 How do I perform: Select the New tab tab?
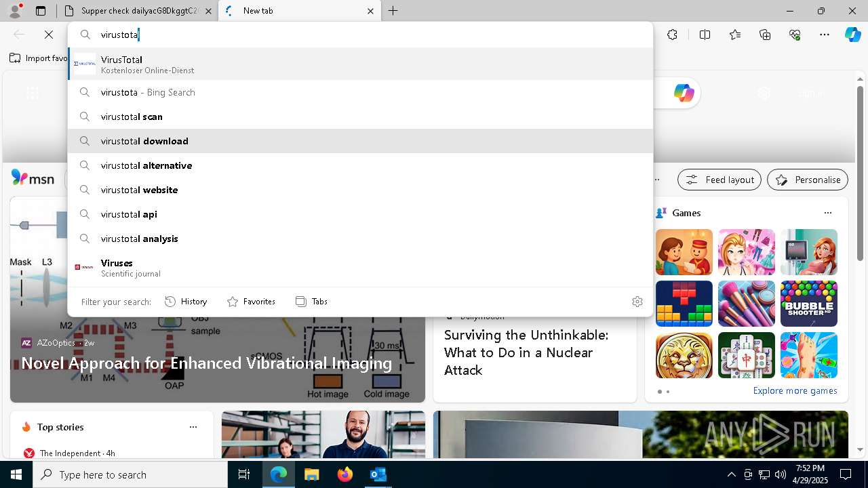[x=298, y=11]
